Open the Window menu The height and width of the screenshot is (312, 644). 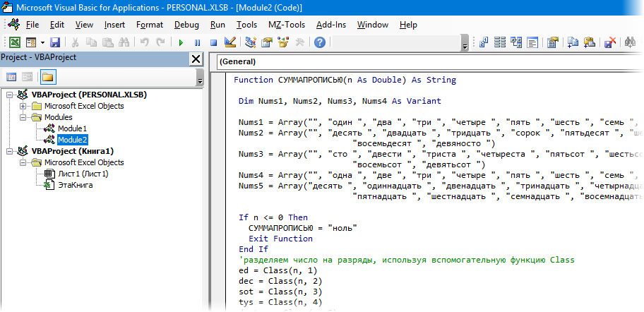373,25
